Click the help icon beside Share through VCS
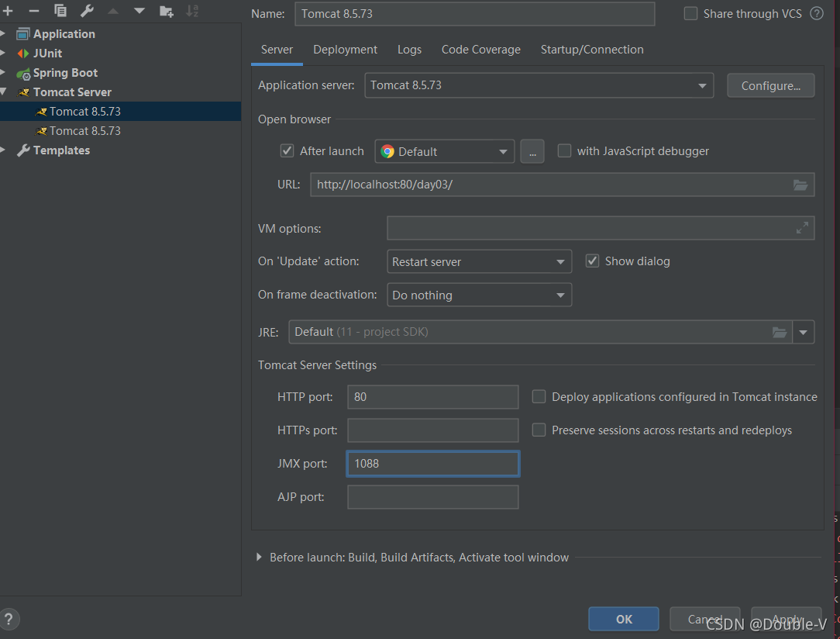This screenshot has width=840, height=639. point(817,13)
